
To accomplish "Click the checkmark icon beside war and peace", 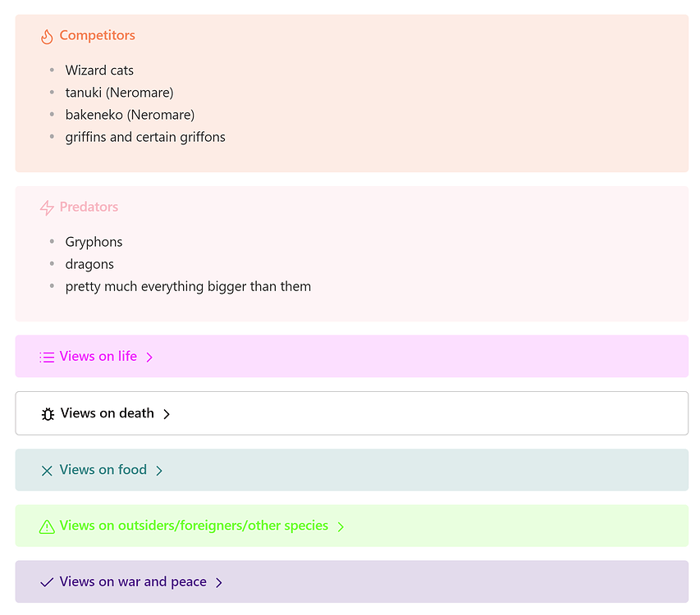I will (47, 582).
